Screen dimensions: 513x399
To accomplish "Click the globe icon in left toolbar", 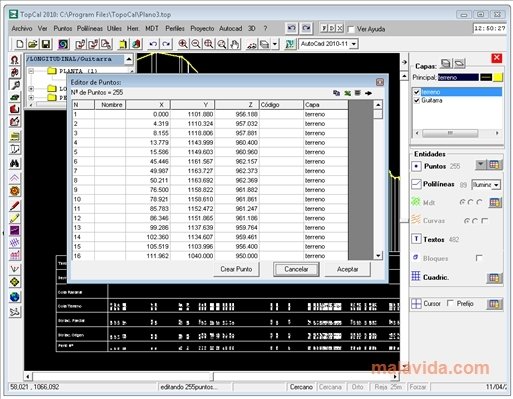I will [x=14, y=297].
